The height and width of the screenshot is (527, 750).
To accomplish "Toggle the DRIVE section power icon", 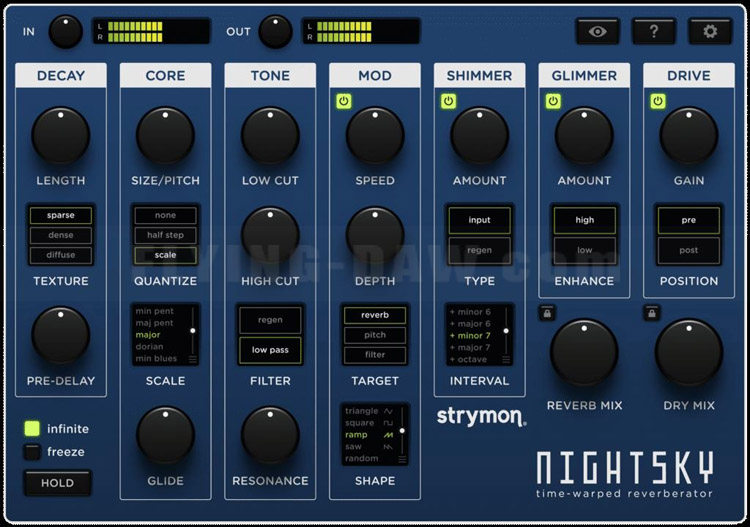I will pyautogui.click(x=658, y=101).
